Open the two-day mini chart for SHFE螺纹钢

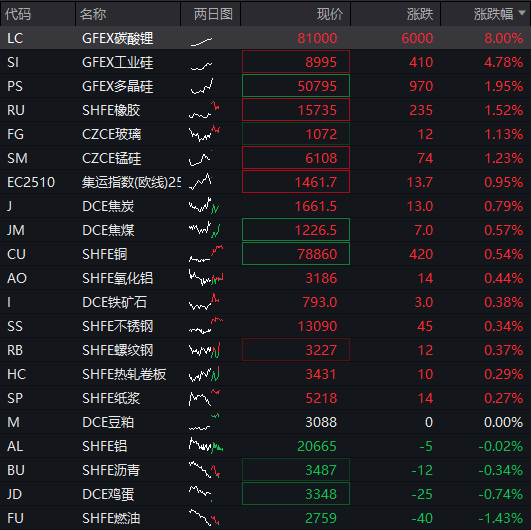tap(205, 350)
